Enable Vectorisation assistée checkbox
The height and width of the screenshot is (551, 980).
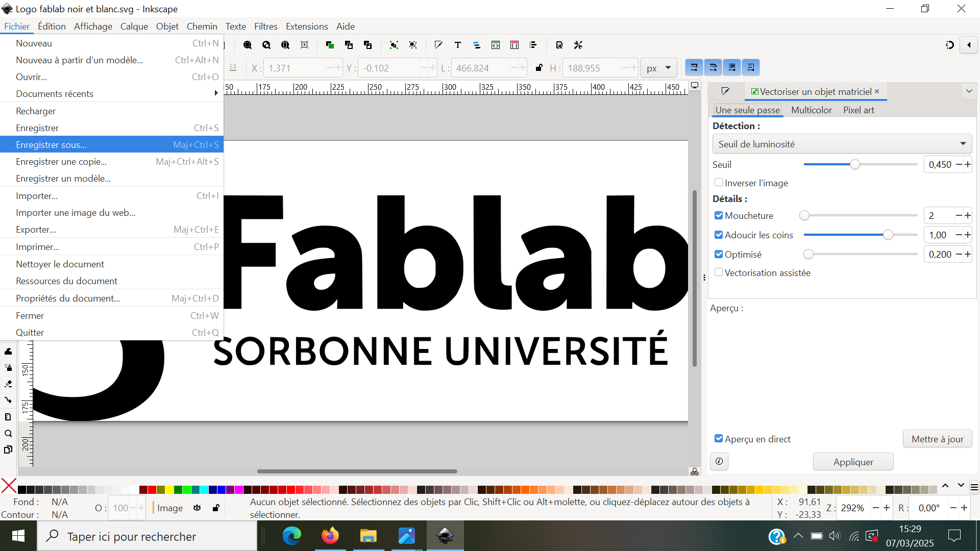point(719,272)
